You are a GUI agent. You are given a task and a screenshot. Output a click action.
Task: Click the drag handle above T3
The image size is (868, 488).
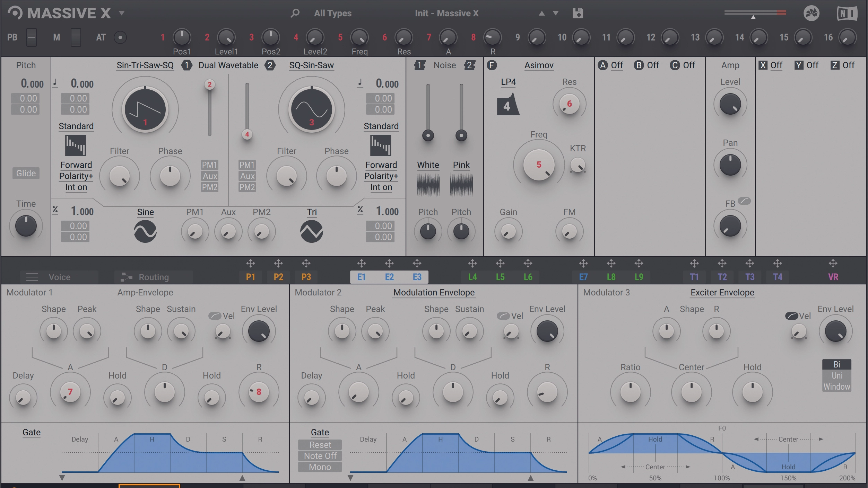tap(750, 264)
